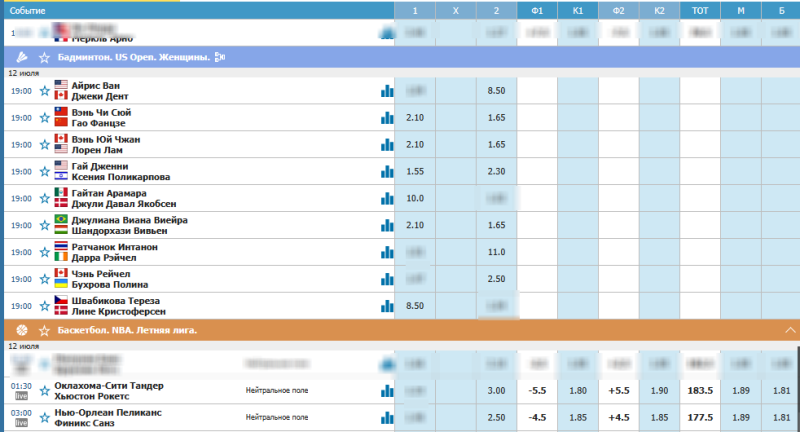Bet on odds 8.50 for Джеки Дент
The image size is (800, 432).
[494, 91]
